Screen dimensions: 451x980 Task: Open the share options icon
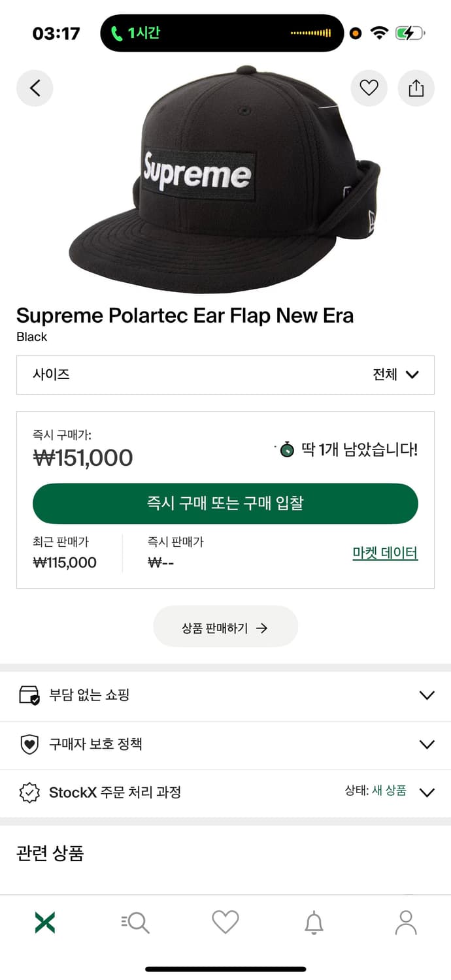point(416,88)
